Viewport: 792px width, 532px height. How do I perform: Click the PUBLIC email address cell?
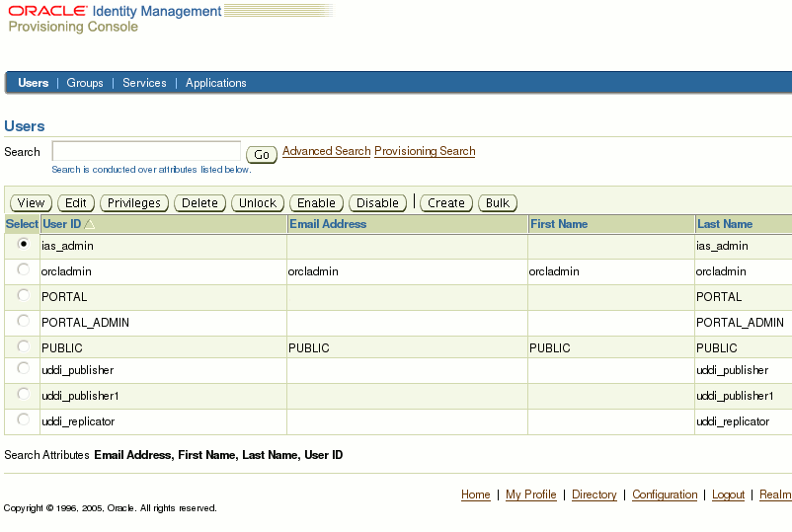(407, 347)
